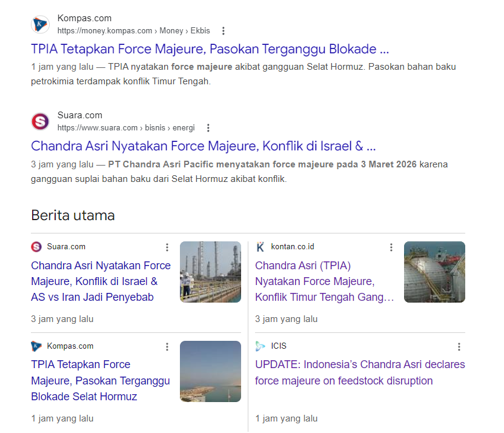Click 'Suara.com' source label in news card
Viewport: 504px width, 433px height.
click(66, 247)
